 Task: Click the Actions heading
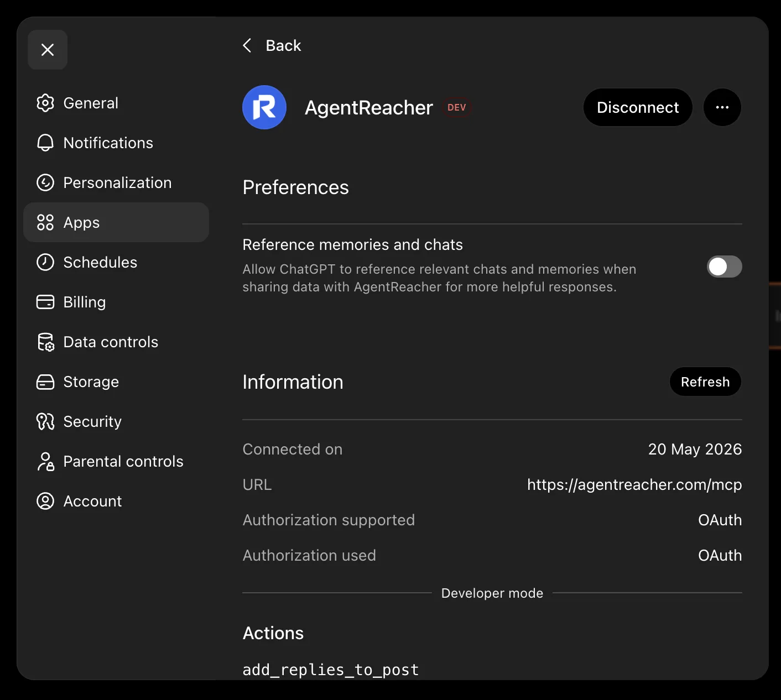[273, 633]
